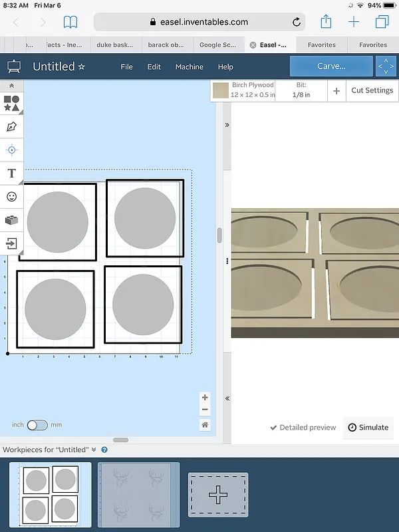
Task: Click the drill point crosshair tool
Action: point(11,150)
